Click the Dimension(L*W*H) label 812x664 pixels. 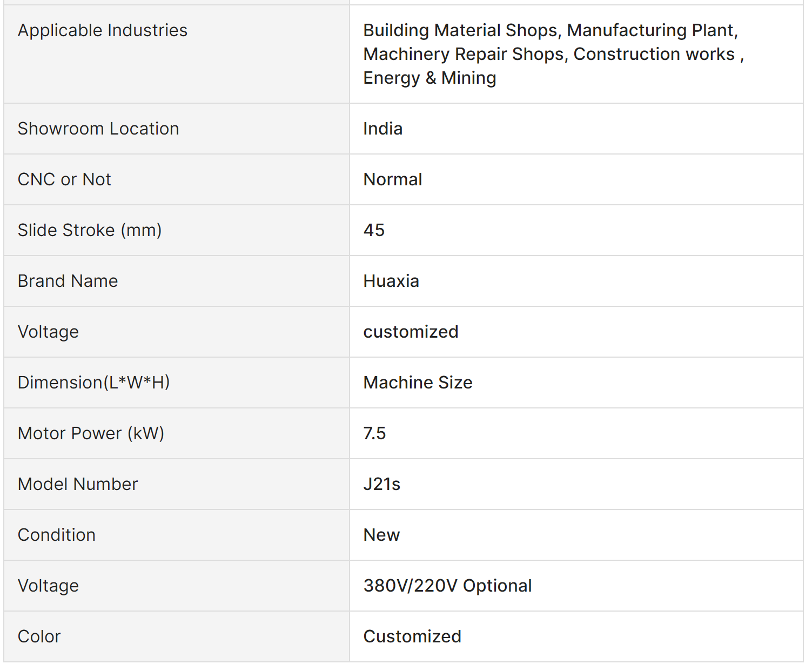[x=93, y=383]
